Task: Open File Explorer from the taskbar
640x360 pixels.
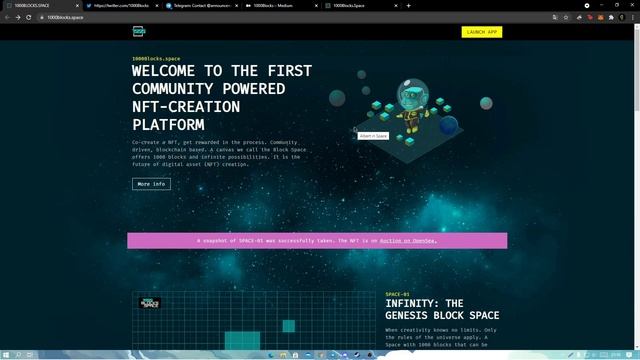Action: (x=283, y=355)
